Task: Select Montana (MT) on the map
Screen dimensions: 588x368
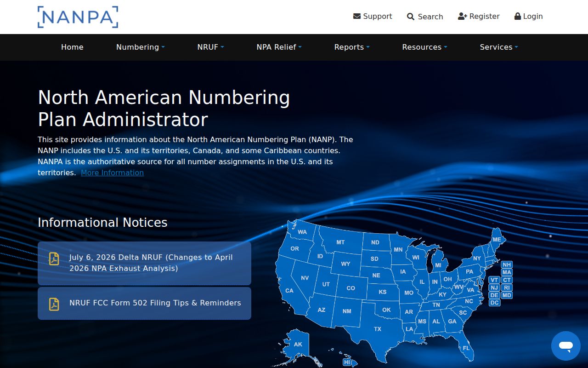Action: point(340,242)
